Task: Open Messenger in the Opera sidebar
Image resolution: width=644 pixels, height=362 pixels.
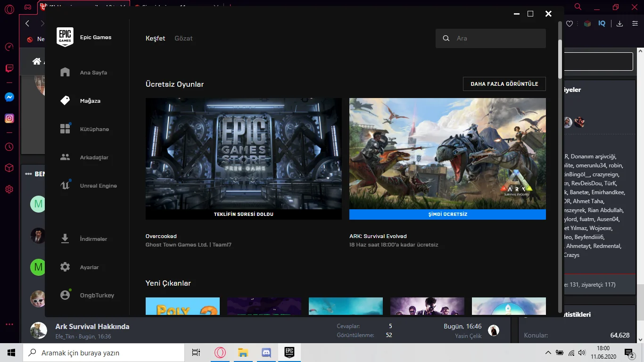Action: [x=9, y=97]
